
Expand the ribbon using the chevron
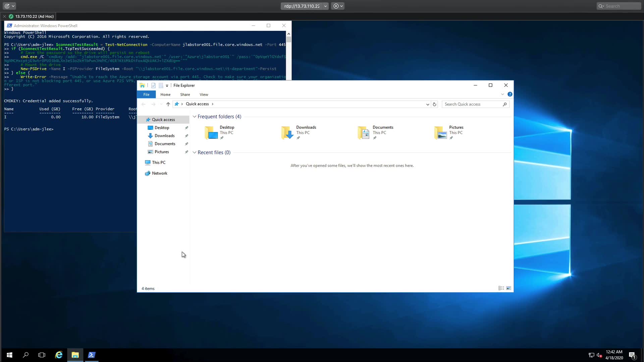click(502, 95)
